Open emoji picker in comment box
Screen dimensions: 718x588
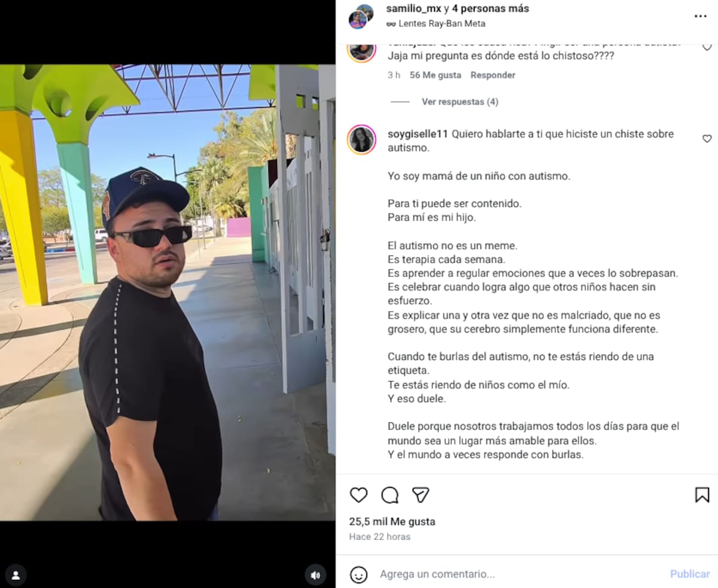[358, 574]
